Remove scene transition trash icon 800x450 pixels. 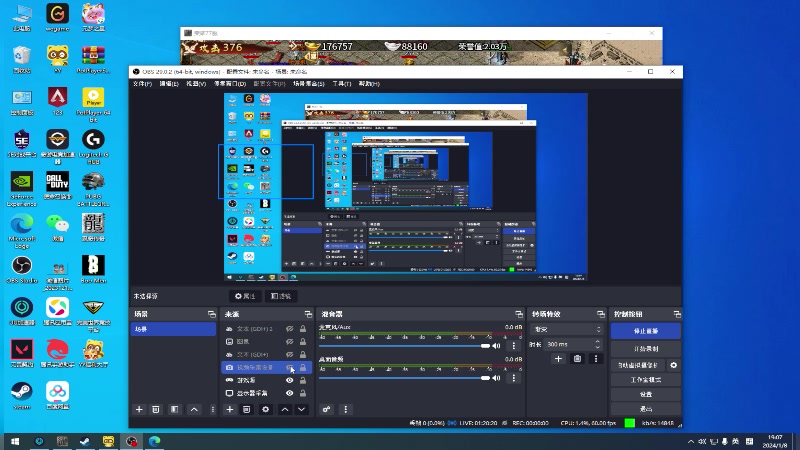[577, 359]
